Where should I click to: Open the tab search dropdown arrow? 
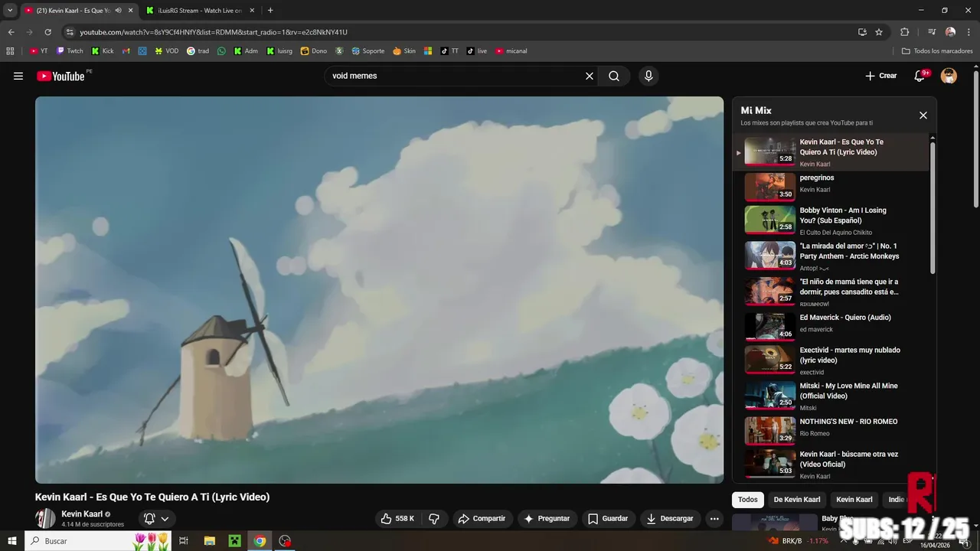tap(10, 11)
